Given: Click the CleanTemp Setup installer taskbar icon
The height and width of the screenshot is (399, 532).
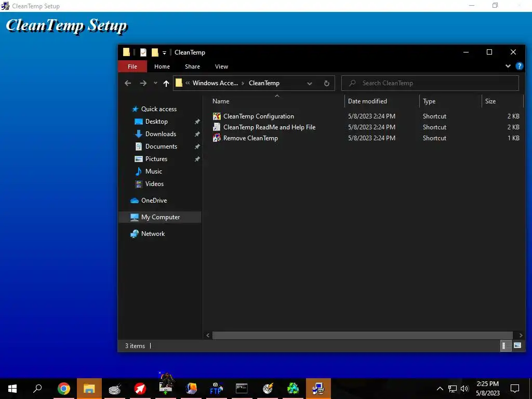Looking at the screenshot, I should point(318,389).
